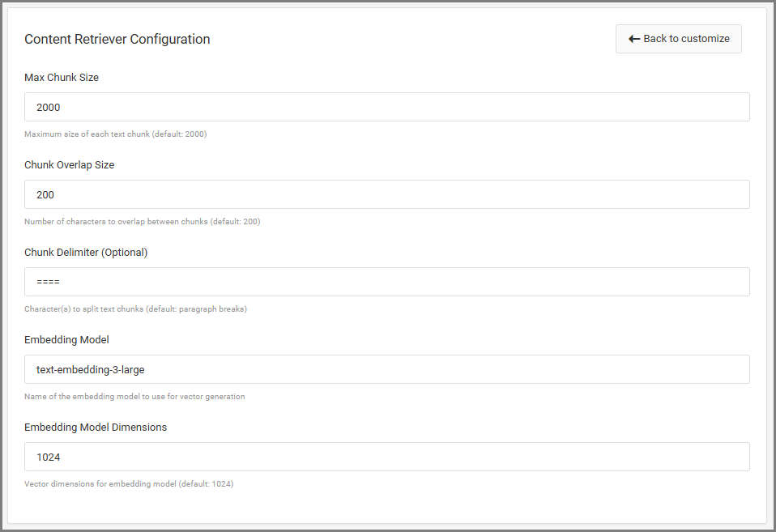This screenshot has width=776, height=532.
Task: Click the 'text-embedding-3-large' value text
Action: (x=90, y=369)
